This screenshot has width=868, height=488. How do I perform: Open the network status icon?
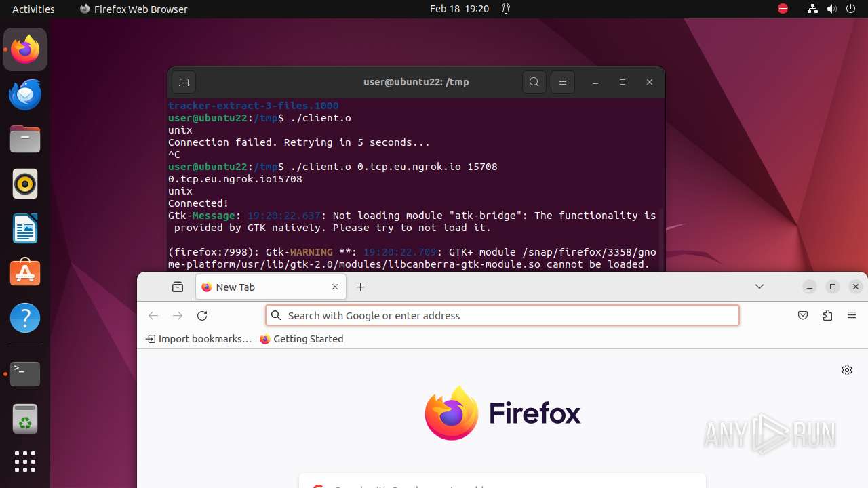click(812, 9)
